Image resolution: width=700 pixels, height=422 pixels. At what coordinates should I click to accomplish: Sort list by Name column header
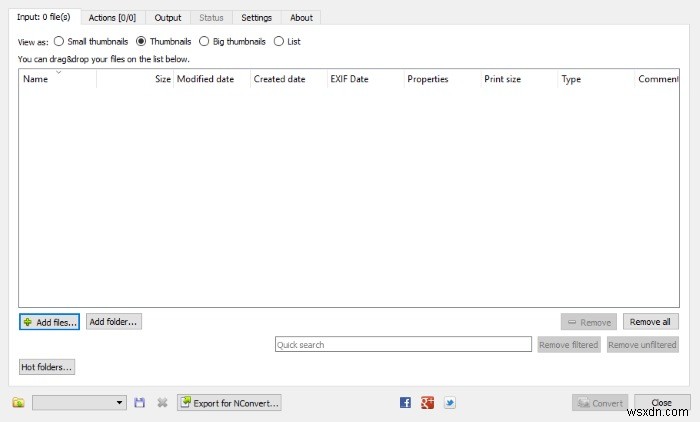click(58, 79)
